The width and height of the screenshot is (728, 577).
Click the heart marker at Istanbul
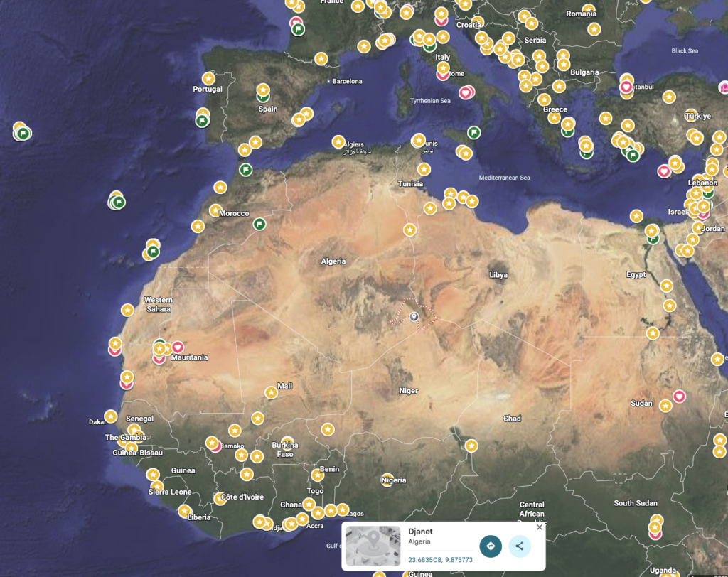pyautogui.click(x=626, y=87)
